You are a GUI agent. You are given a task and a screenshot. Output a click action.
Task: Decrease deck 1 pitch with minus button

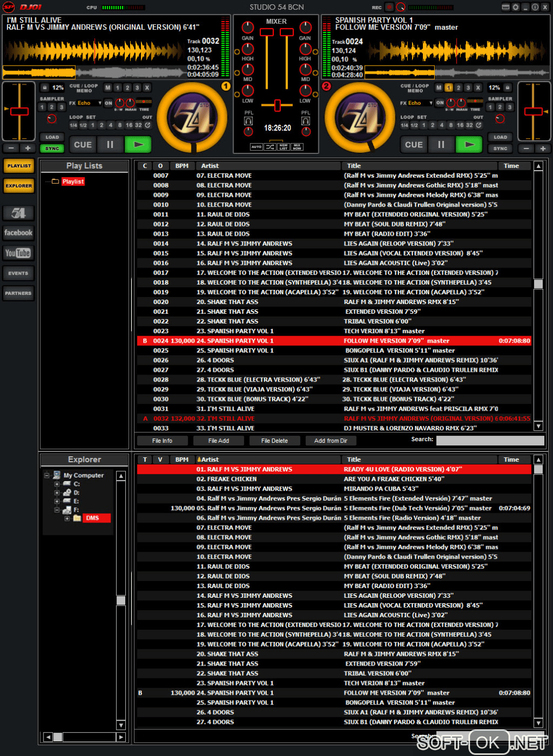coord(11,148)
